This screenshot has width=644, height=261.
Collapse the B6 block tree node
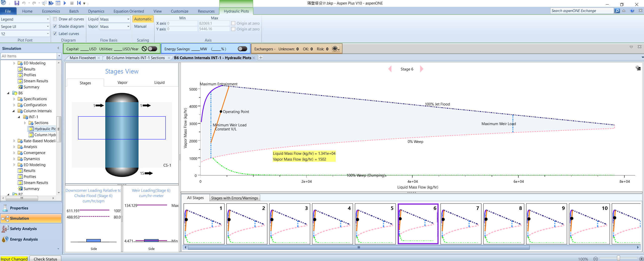(x=8, y=93)
